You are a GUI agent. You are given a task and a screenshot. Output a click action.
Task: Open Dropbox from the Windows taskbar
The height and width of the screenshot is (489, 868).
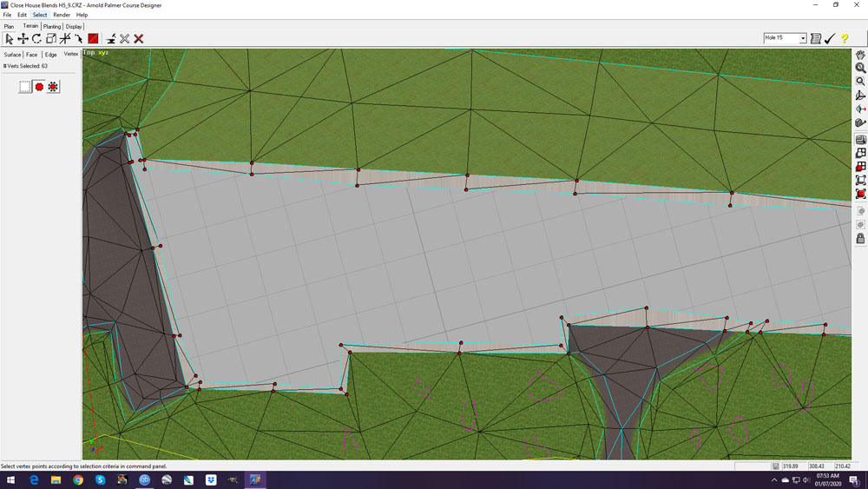click(x=211, y=480)
